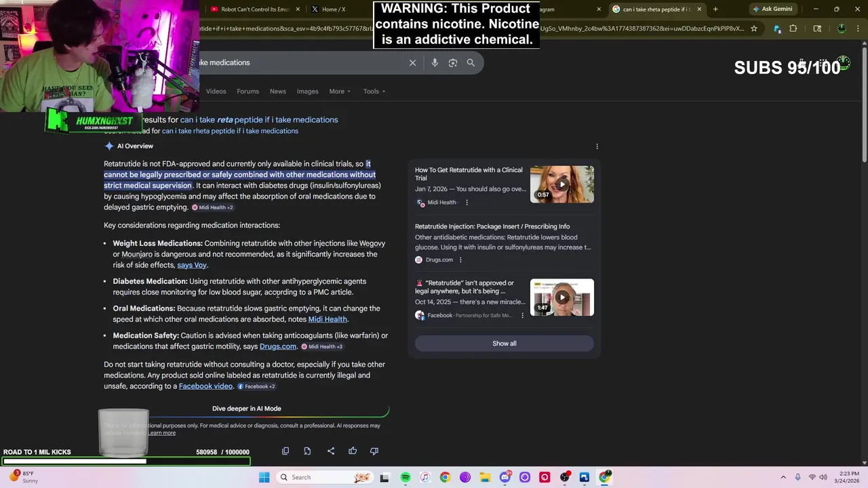Switch to the News results tab
Viewport: 868px width, 488px height.
click(x=278, y=91)
